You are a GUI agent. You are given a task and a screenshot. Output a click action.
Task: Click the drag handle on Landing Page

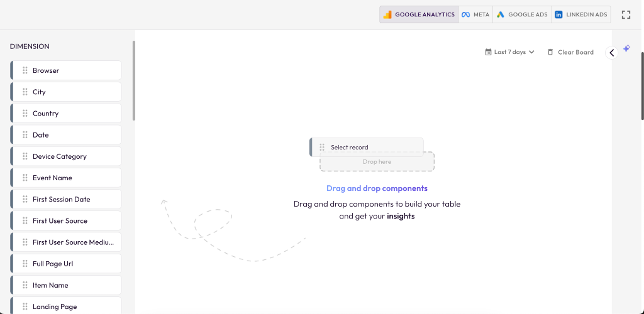point(25,306)
